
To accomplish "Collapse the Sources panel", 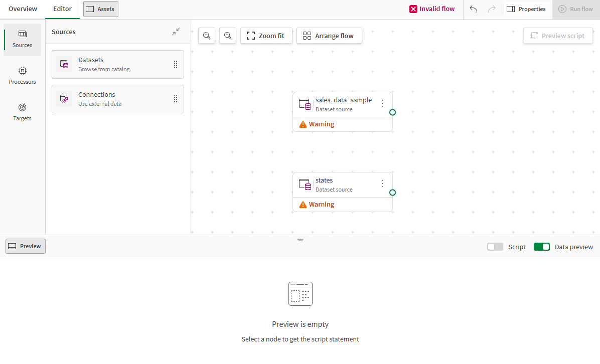I will (176, 32).
